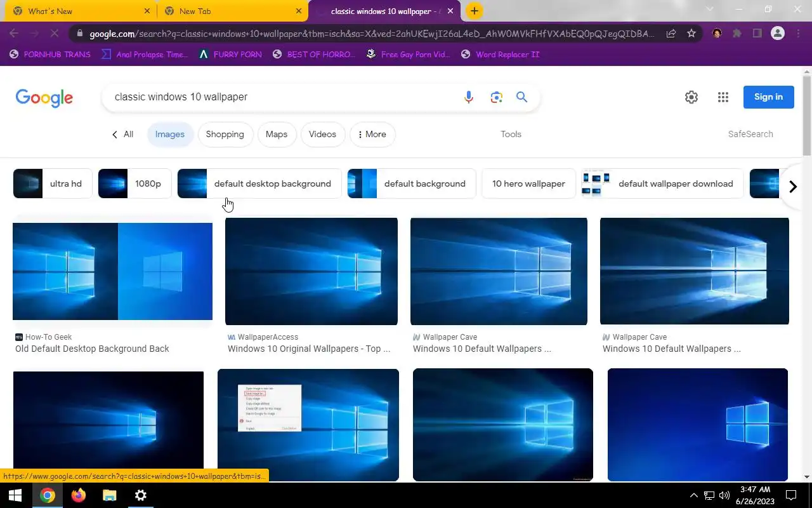Click Chrome icon in taskbar

[x=48, y=495]
